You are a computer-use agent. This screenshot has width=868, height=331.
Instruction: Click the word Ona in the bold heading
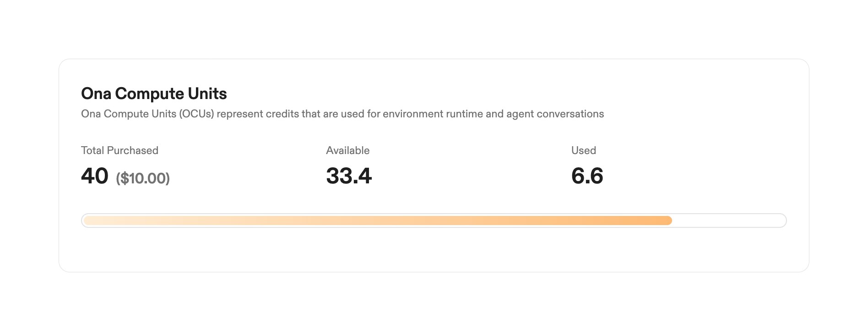point(96,94)
